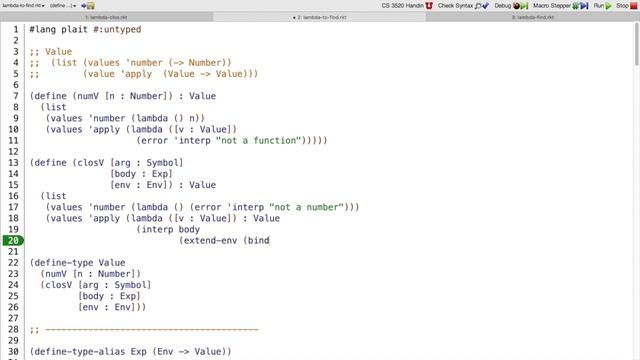
Task: Click '(closV [arg : Symbol]' on line 24
Action: [x=96, y=285]
